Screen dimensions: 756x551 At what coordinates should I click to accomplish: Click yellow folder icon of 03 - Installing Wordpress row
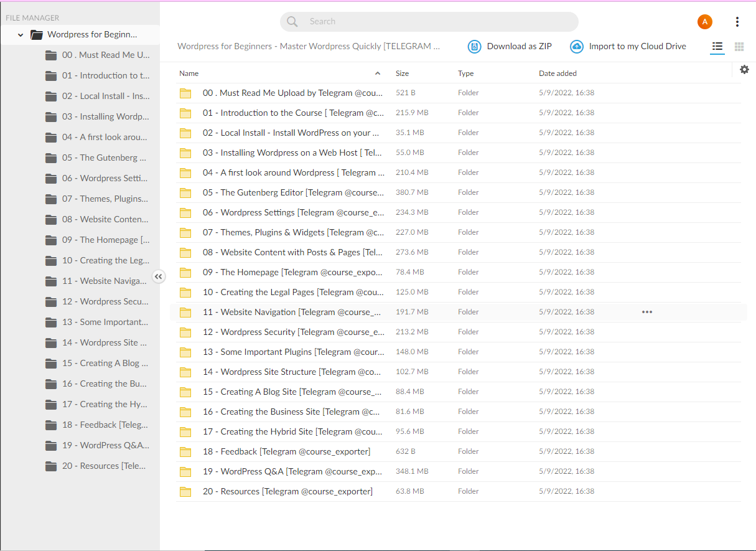click(185, 153)
